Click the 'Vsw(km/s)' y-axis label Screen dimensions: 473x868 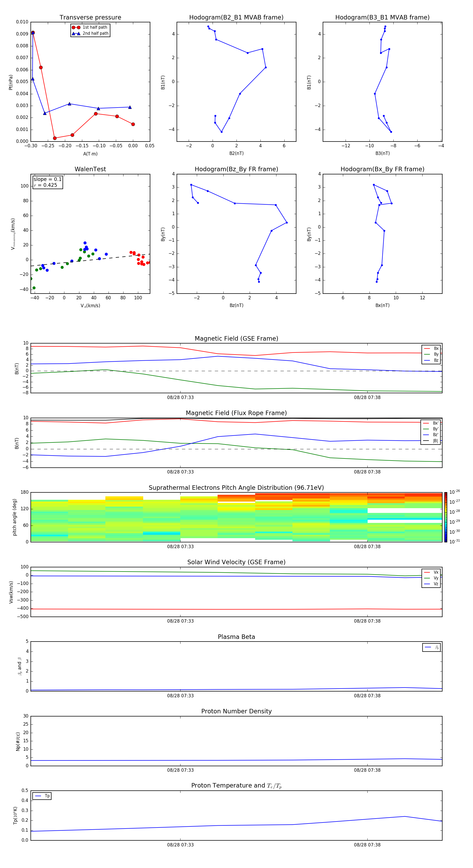coord(11,592)
